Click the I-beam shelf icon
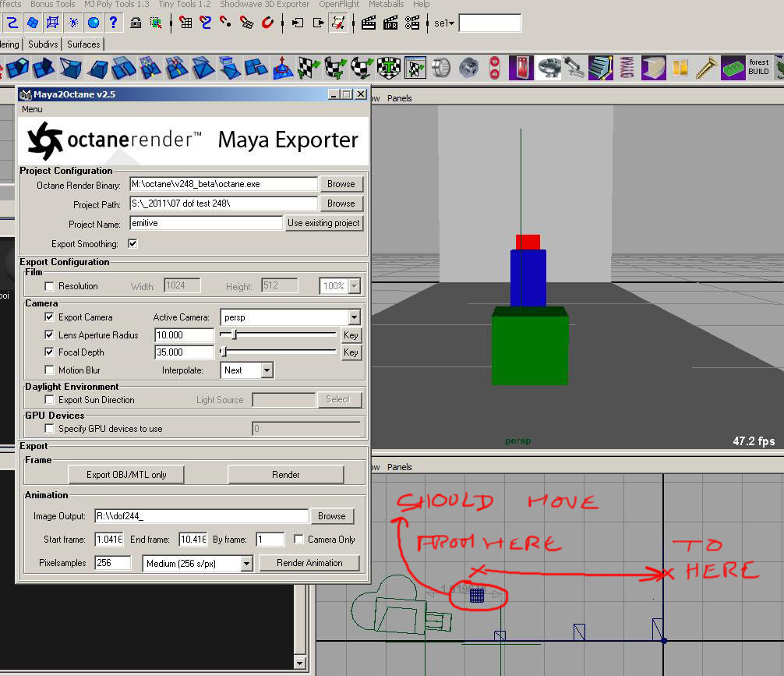 point(654,68)
